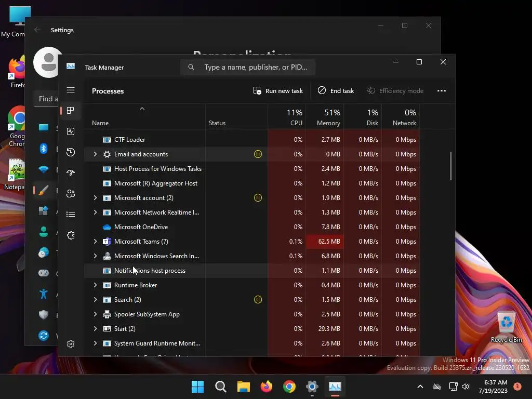This screenshot has width=532, height=399.
Task: Open Task Manager hamburger navigation menu
Action: coord(71,90)
